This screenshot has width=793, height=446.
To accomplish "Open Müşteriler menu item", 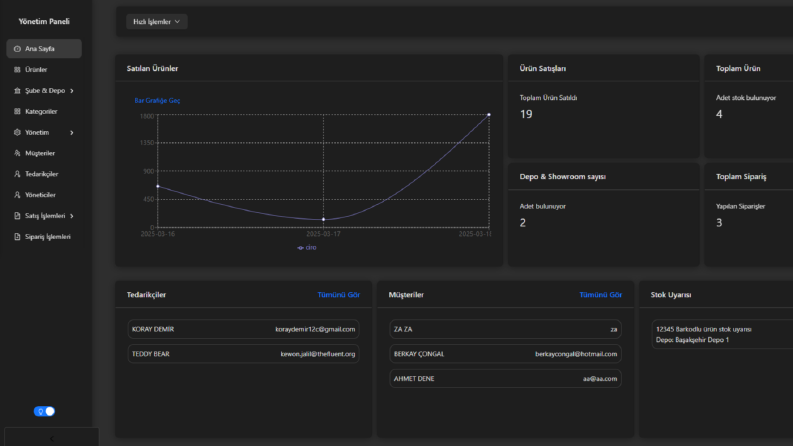I will [x=44, y=153].
